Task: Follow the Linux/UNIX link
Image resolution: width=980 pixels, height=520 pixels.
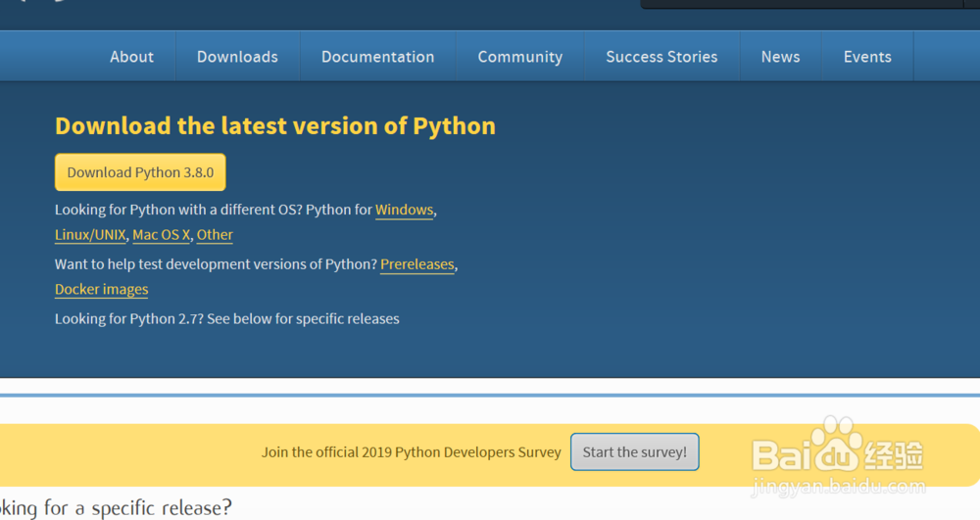Action: 90,235
